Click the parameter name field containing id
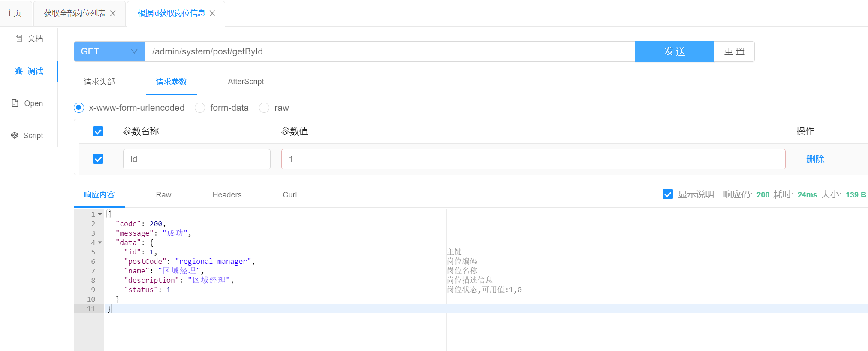 (x=197, y=159)
